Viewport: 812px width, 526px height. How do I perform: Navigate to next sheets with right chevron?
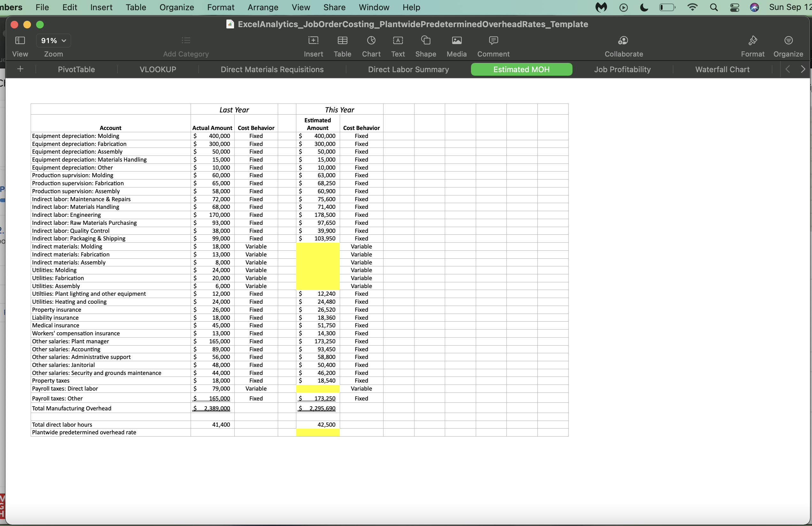[x=803, y=69]
